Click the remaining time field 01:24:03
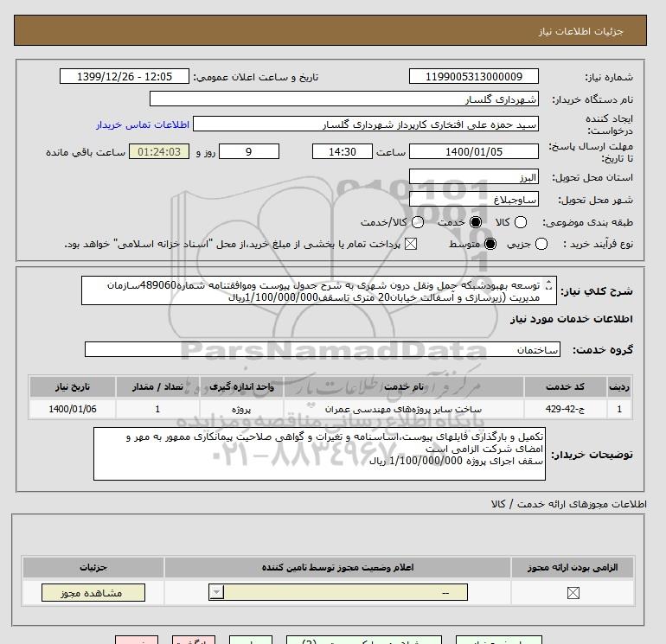 159,151
